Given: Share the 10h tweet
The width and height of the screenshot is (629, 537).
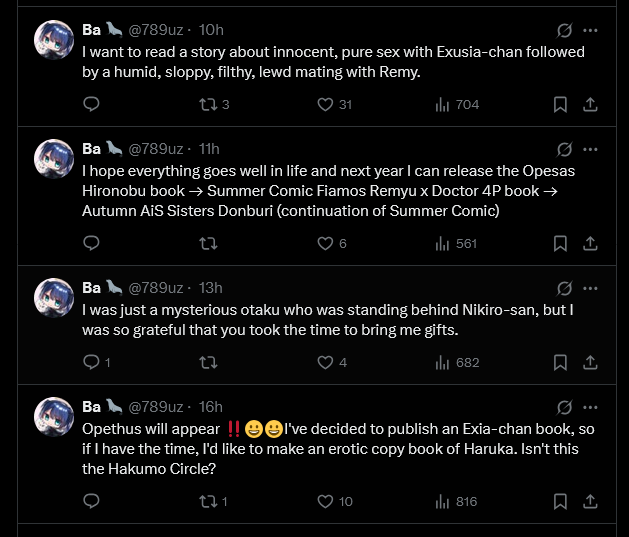Looking at the screenshot, I should [590, 105].
